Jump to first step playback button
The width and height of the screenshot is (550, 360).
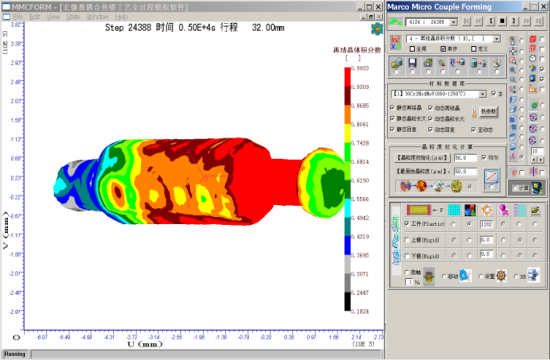click(467, 21)
